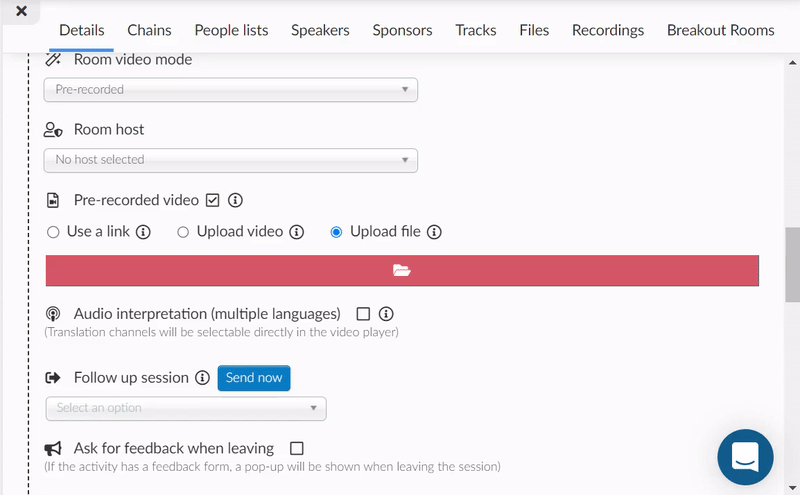Uncheck the Pre-recorded video checkbox
The width and height of the screenshot is (800, 495).
pos(212,200)
